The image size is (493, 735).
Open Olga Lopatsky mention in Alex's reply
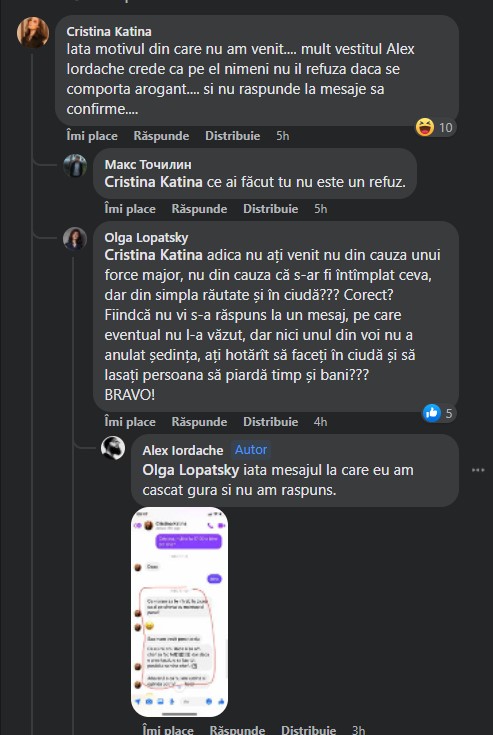tap(191, 470)
